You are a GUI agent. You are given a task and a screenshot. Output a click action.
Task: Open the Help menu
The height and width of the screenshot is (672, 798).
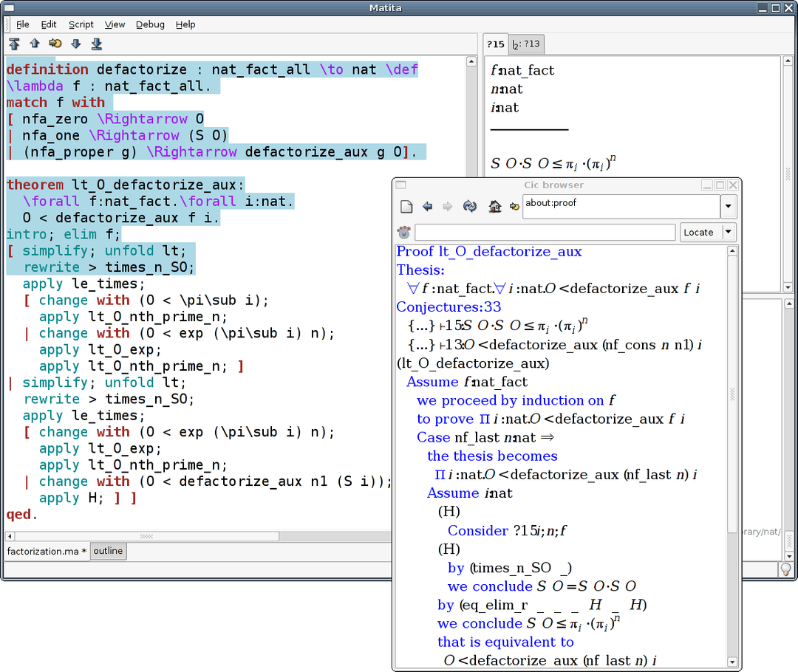[x=185, y=24]
